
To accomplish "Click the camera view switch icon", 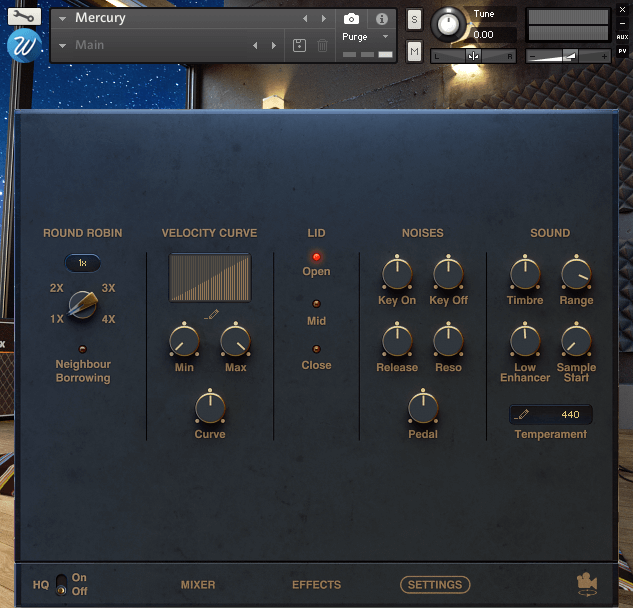I will tap(587, 584).
